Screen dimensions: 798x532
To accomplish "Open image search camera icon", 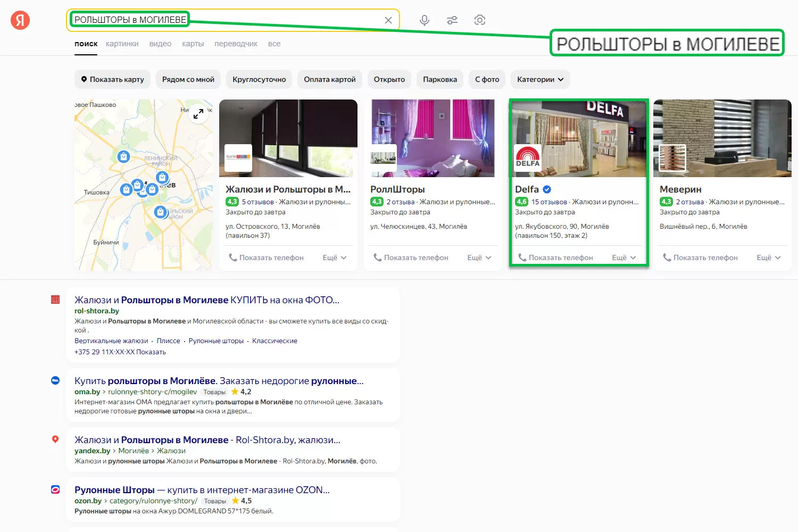I will 480,20.
